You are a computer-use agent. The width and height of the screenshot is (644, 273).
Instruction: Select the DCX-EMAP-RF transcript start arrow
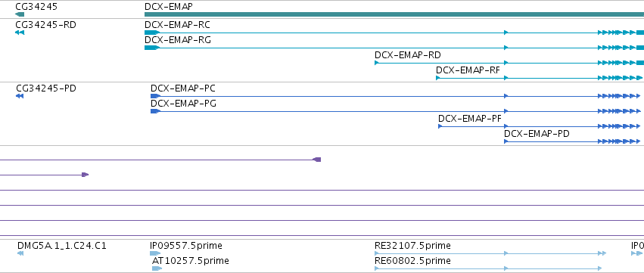pos(438,78)
